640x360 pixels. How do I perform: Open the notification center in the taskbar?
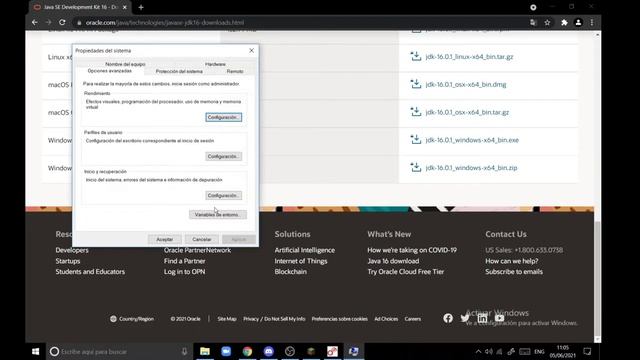pyautogui.click(x=587, y=351)
